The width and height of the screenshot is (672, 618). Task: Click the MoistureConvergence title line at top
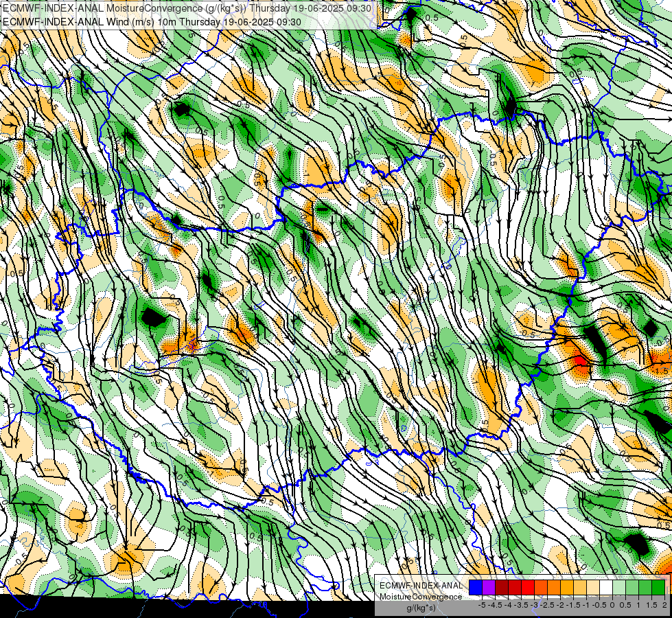click(x=187, y=8)
